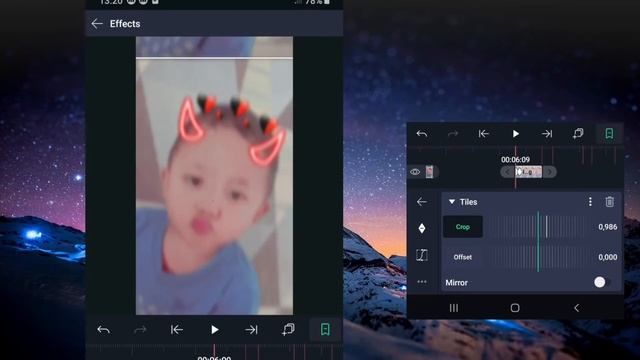Viewport: 640px width, 360px height.
Task: Go back from the Tiles effect panel
Action: 422,202
